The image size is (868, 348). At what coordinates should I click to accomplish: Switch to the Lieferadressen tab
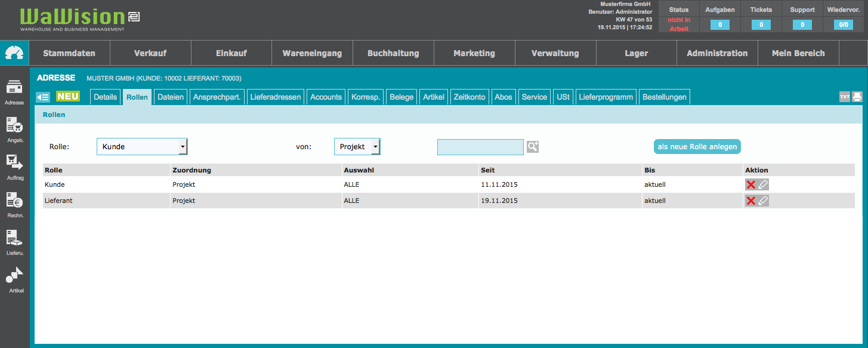click(276, 97)
